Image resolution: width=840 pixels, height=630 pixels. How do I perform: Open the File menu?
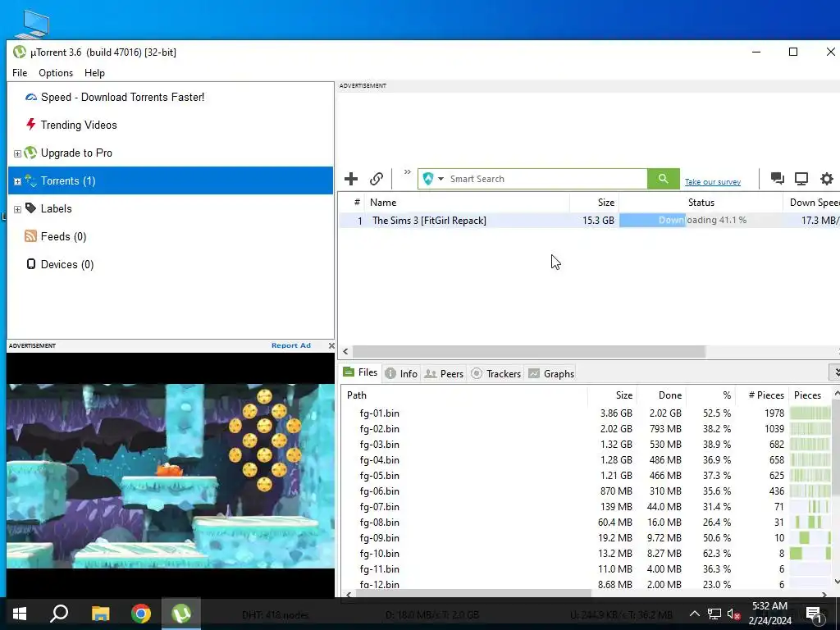[20, 73]
